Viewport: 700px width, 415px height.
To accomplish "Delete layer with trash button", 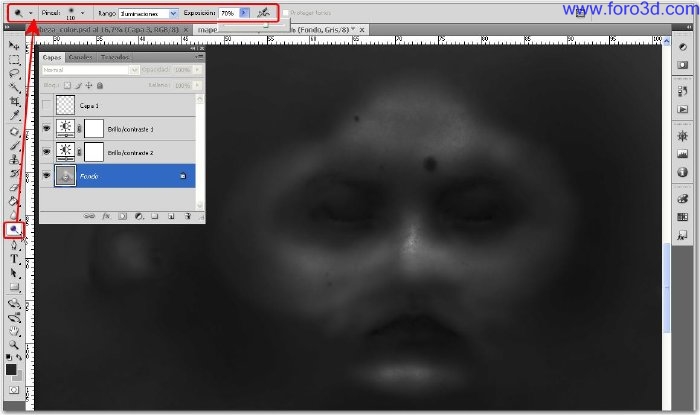I will tap(188, 216).
